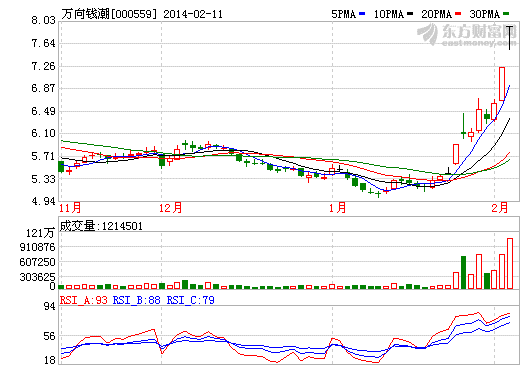The height and width of the screenshot is (365, 520).
Task: Click the tall green volume bar
Action: (463, 272)
